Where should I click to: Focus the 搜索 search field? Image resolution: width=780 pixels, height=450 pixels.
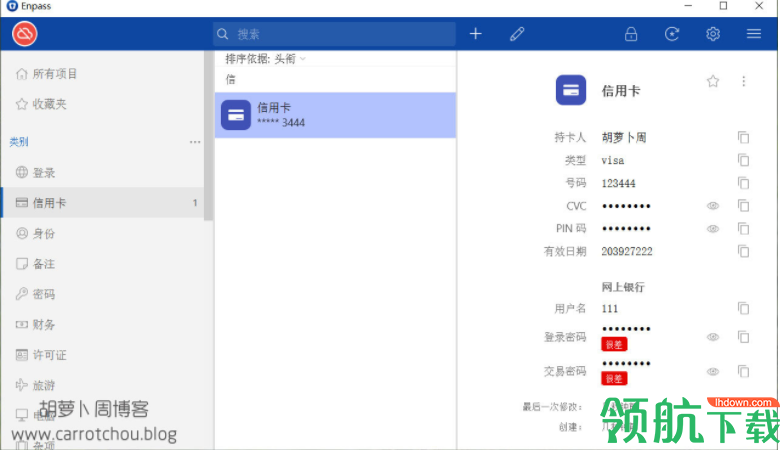334,34
